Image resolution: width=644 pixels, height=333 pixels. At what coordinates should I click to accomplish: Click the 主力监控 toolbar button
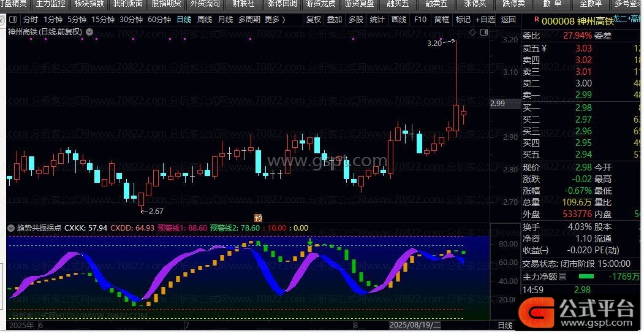click(50, 4)
